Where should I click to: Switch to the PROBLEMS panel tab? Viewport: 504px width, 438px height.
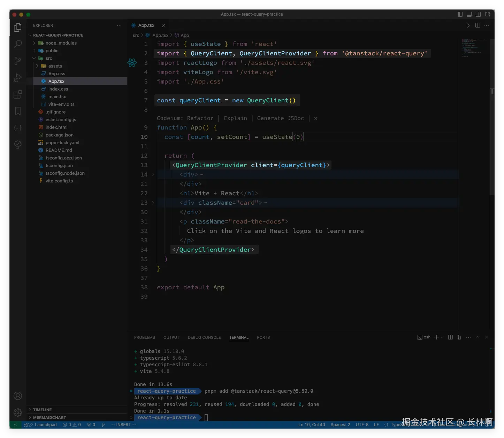144,337
